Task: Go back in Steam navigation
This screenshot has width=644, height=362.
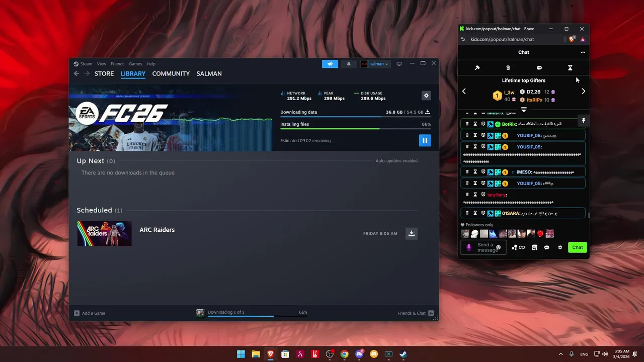Action: pyautogui.click(x=76, y=73)
